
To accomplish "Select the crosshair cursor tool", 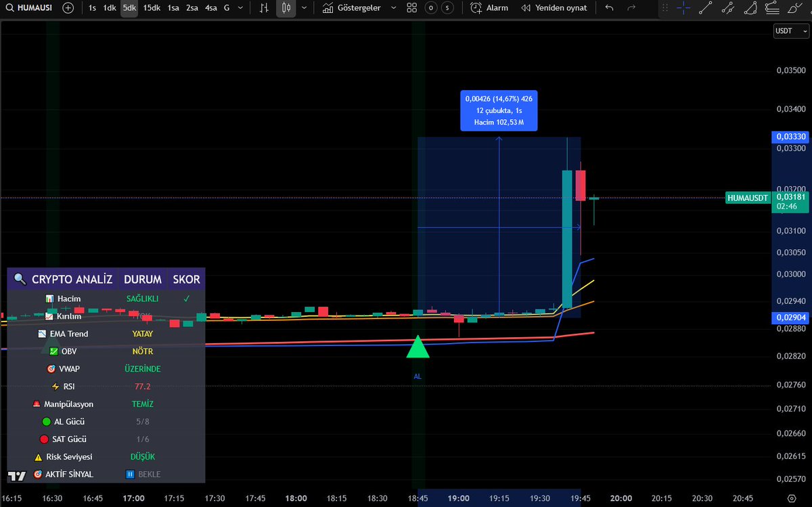I will 683,8.
